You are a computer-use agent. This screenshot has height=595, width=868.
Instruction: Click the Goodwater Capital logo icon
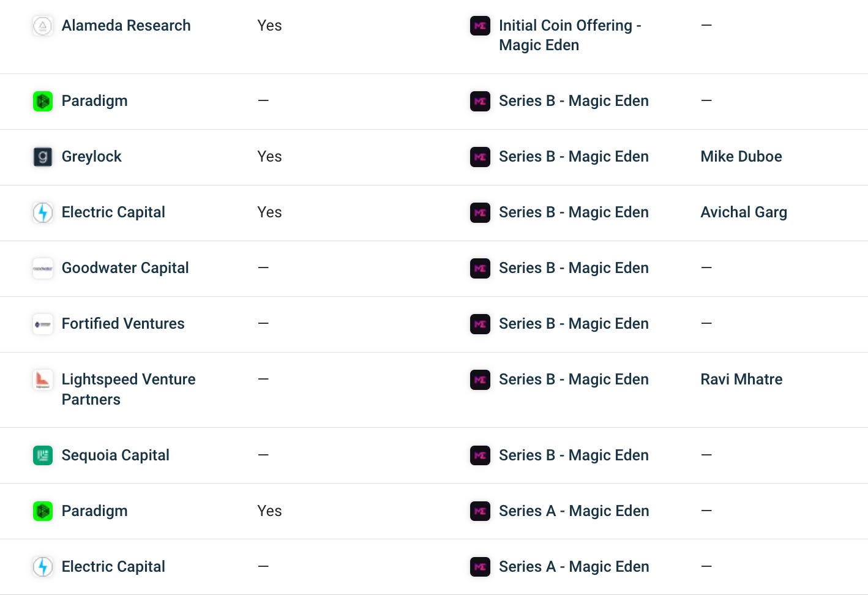[x=42, y=268]
